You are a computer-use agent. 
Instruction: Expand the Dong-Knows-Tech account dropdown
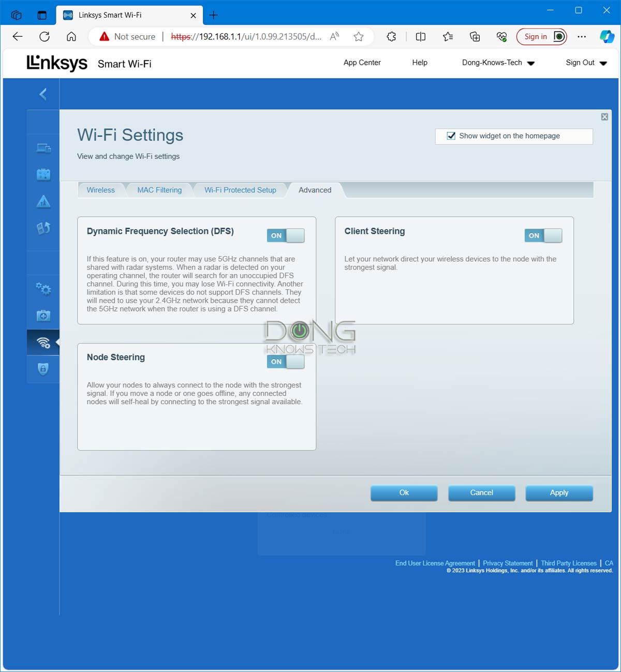(531, 63)
